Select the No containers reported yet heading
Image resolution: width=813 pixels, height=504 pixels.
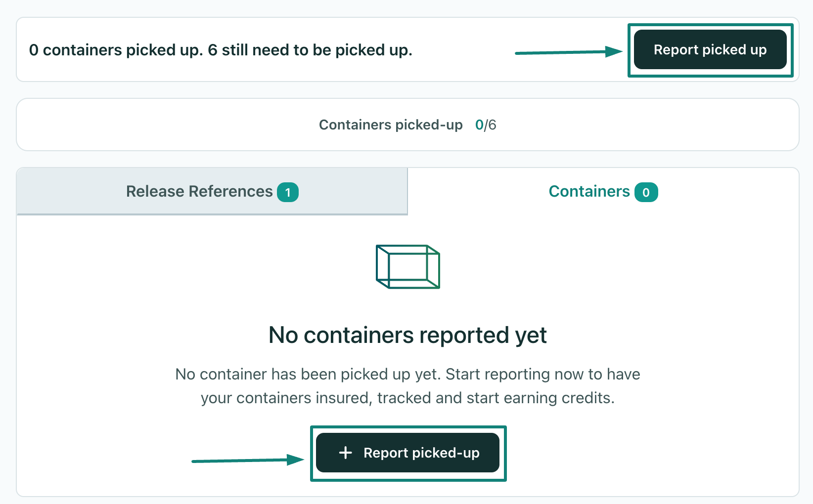coord(407,335)
